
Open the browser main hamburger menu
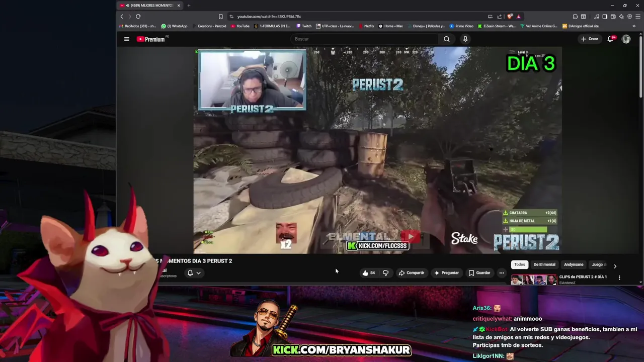coord(638,17)
